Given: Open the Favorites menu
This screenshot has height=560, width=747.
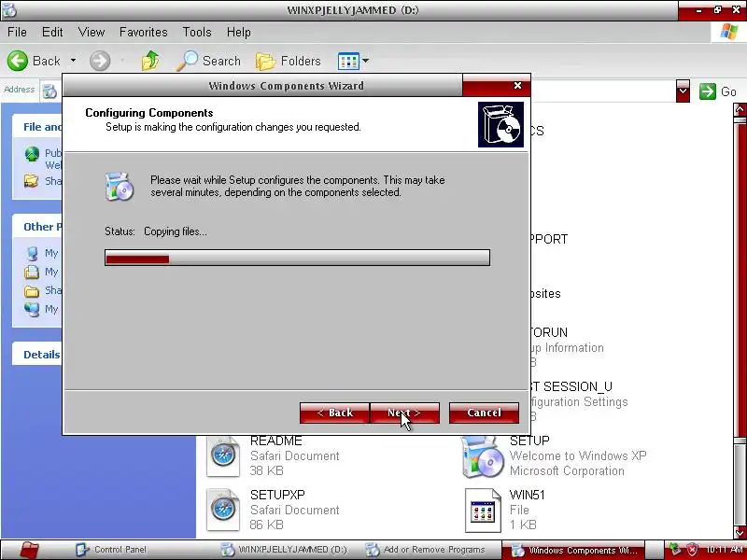Looking at the screenshot, I should coord(144,33).
